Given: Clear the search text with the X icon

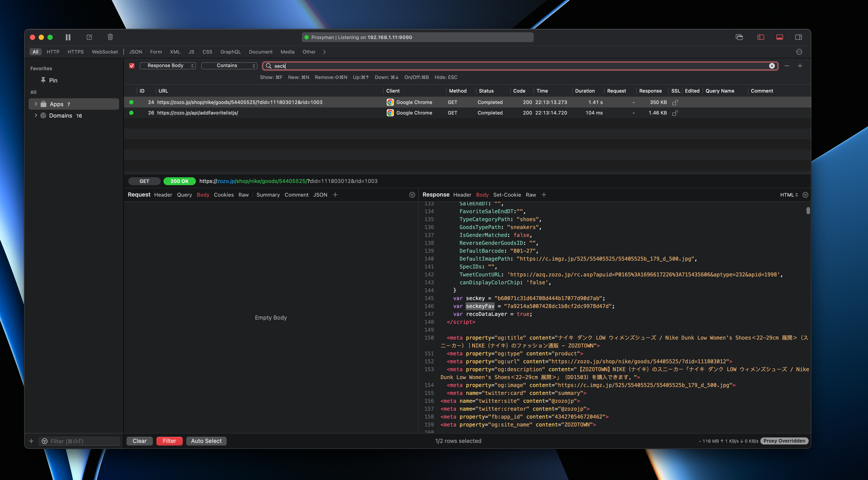Looking at the screenshot, I should [772, 66].
